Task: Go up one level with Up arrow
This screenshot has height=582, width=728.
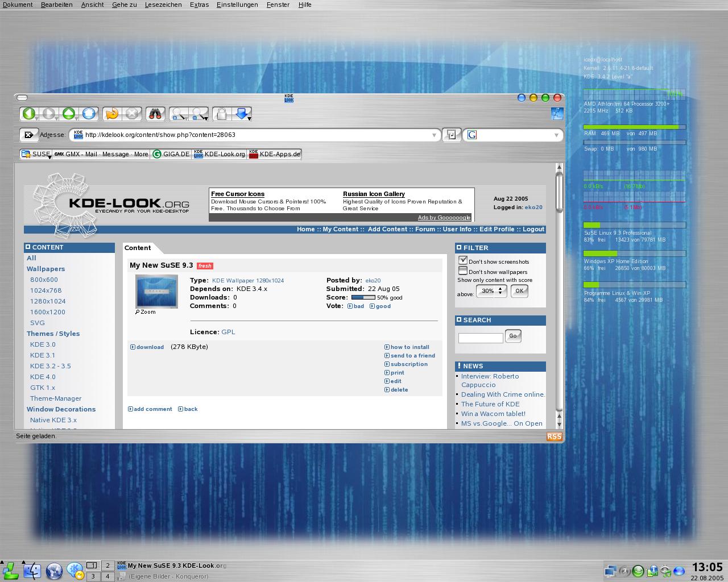Action: coord(68,114)
